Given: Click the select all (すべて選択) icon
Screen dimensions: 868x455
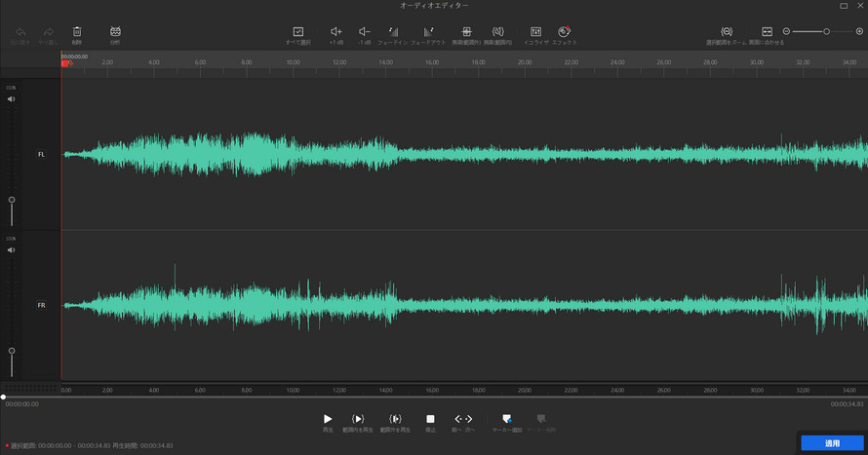Looking at the screenshot, I should pos(298,32).
